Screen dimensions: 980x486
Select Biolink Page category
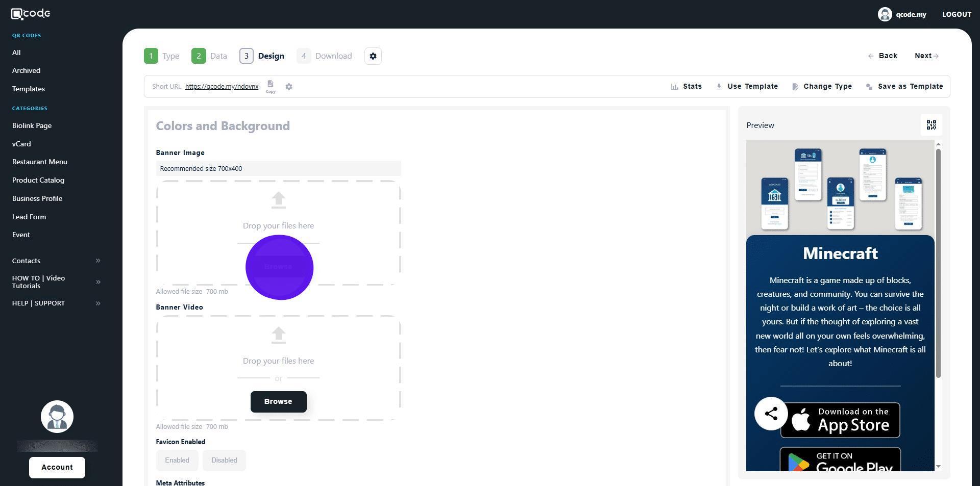(x=32, y=125)
